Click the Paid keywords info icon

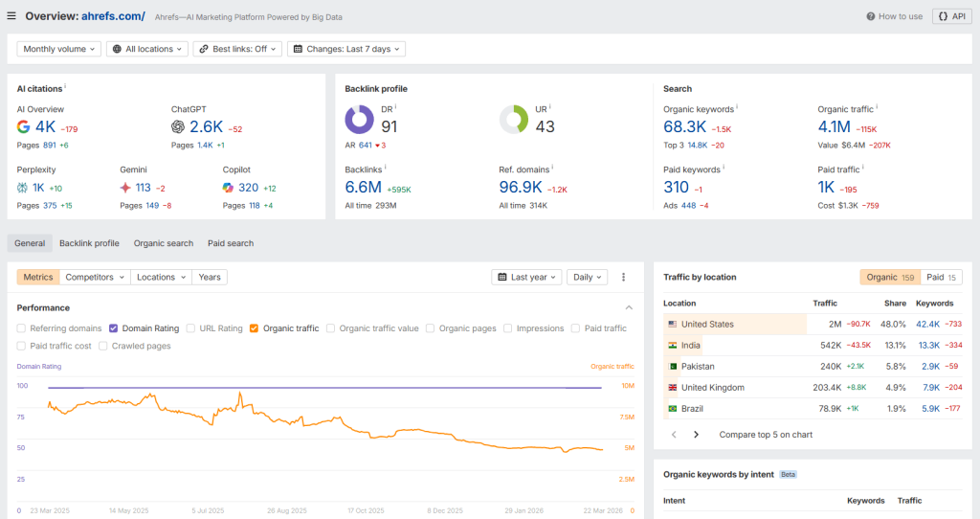click(724, 168)
